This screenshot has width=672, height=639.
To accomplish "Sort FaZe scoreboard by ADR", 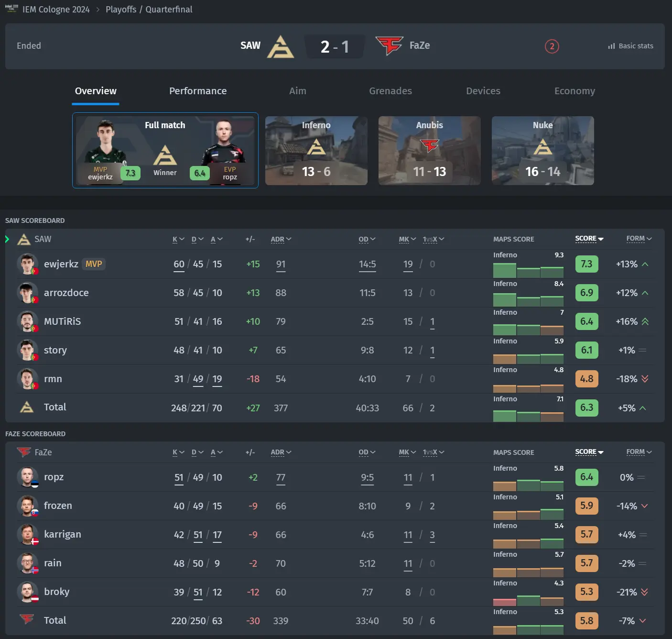I will [x=281, y=452].
